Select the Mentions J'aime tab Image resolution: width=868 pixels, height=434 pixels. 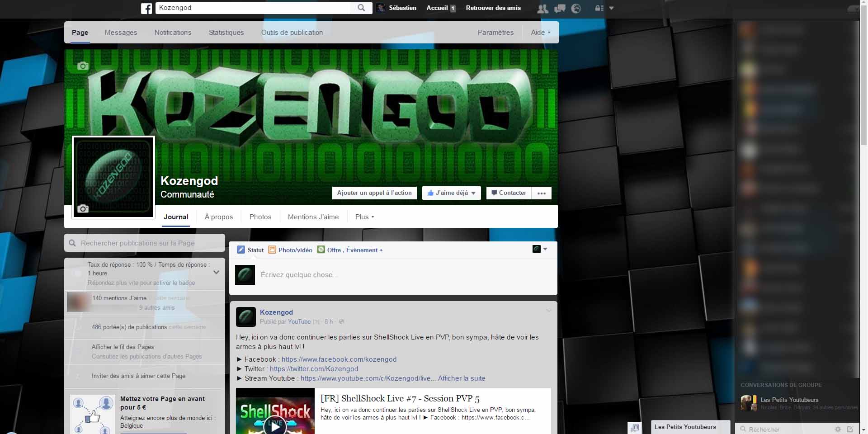point(313,217)
